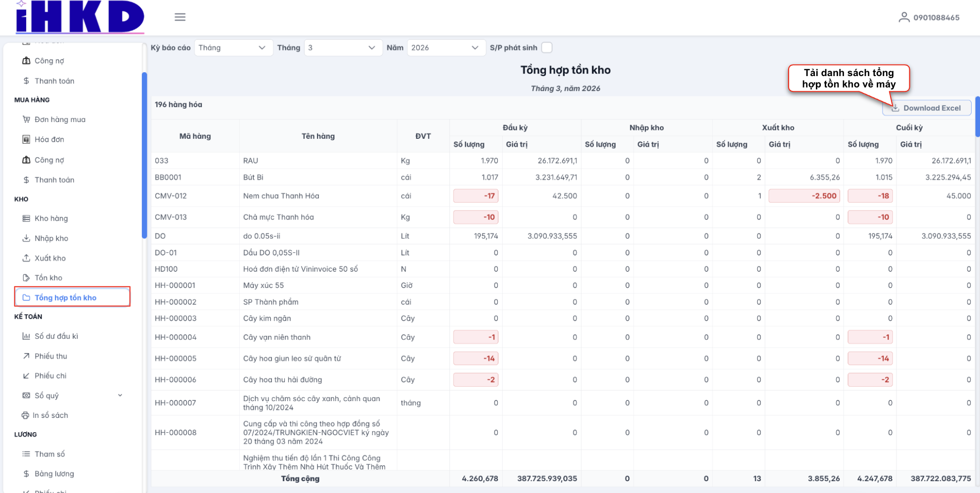980x493 pixels.
Task: Click the user account icon
Action: pyautogui.click(x=903, y=18)
